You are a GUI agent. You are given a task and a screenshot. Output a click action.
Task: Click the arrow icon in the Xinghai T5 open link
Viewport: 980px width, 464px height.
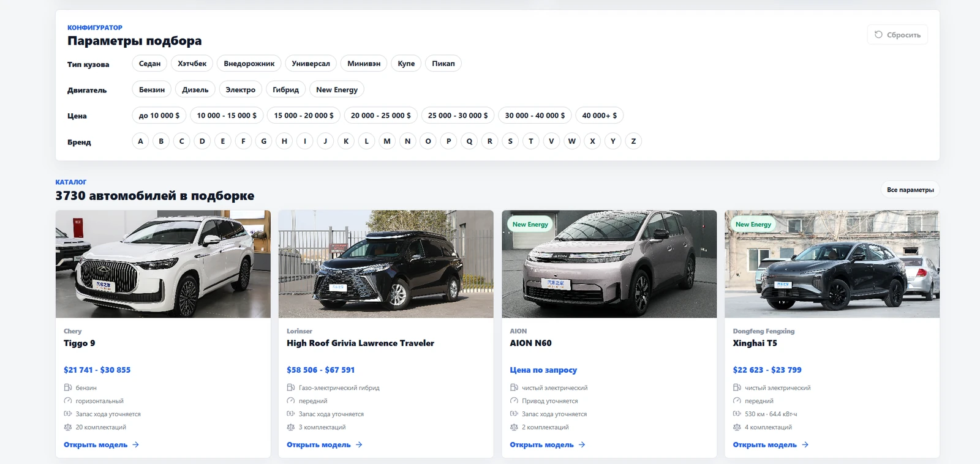point(805,445)
